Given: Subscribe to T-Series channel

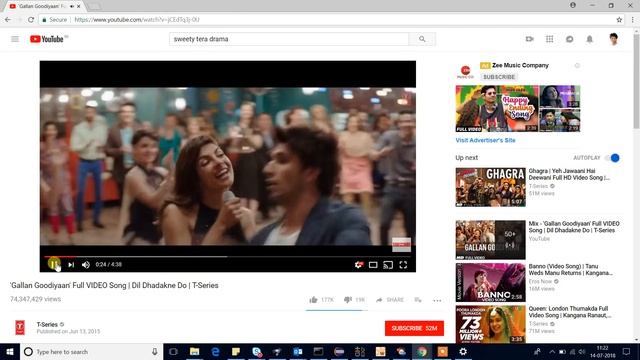Looking at the screenshot, I should pyautogui.click(x=414, y=328).
